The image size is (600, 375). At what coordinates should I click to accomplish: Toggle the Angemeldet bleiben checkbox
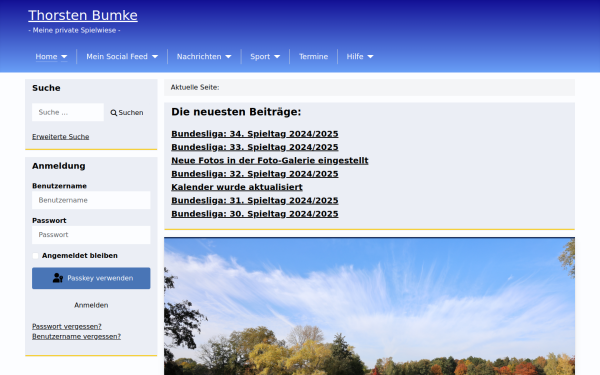click(x=35, y=256)
